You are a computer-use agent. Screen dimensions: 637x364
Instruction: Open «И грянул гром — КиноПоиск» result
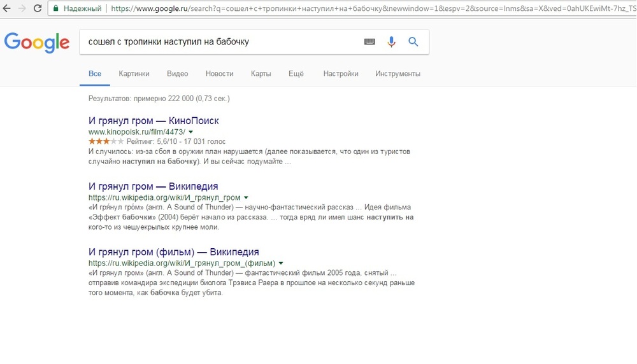pyautogui.click(x=154, y=121)
